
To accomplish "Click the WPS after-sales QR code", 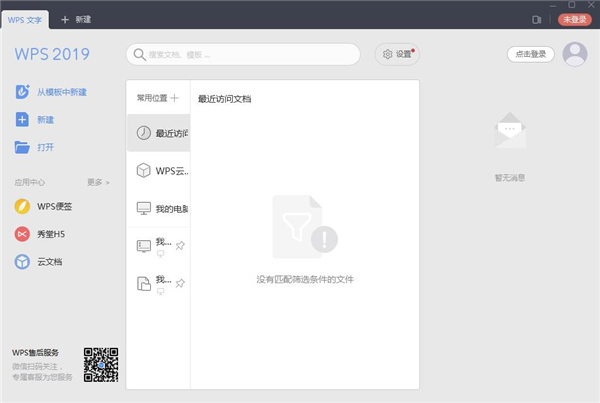I will (101, 365).
